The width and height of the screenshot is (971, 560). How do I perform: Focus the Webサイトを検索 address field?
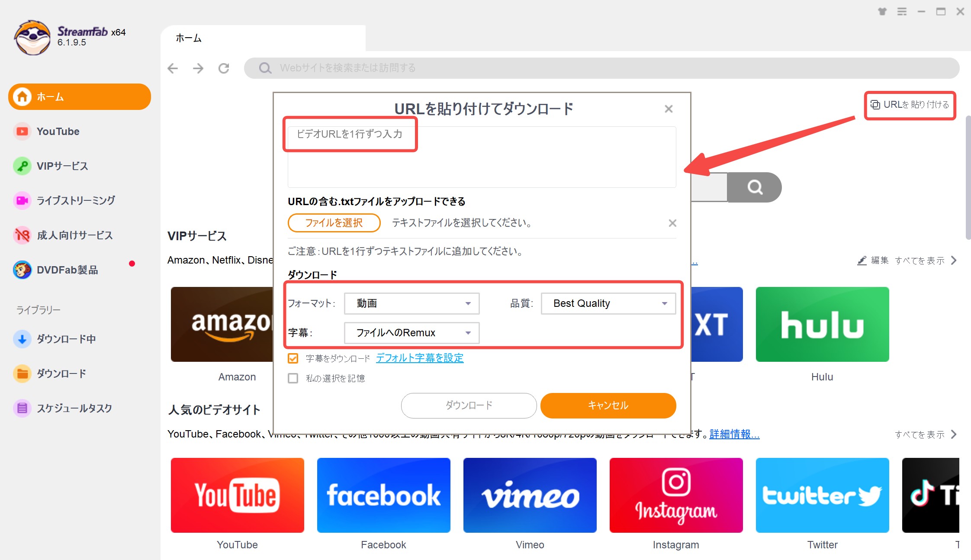coord(601,68)
